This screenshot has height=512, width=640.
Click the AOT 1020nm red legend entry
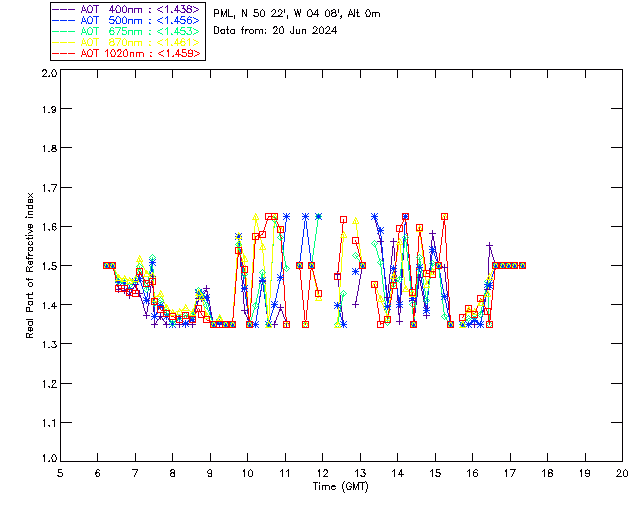tap(126, 53)
